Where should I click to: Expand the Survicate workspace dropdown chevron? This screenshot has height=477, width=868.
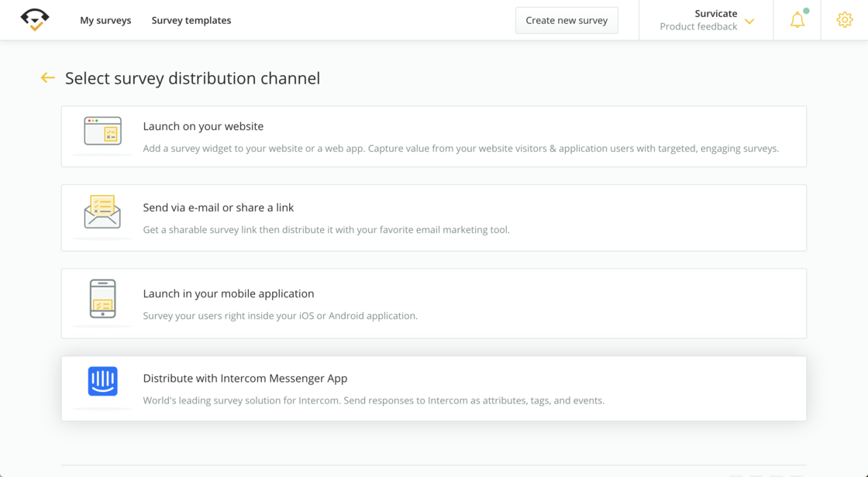749,22
